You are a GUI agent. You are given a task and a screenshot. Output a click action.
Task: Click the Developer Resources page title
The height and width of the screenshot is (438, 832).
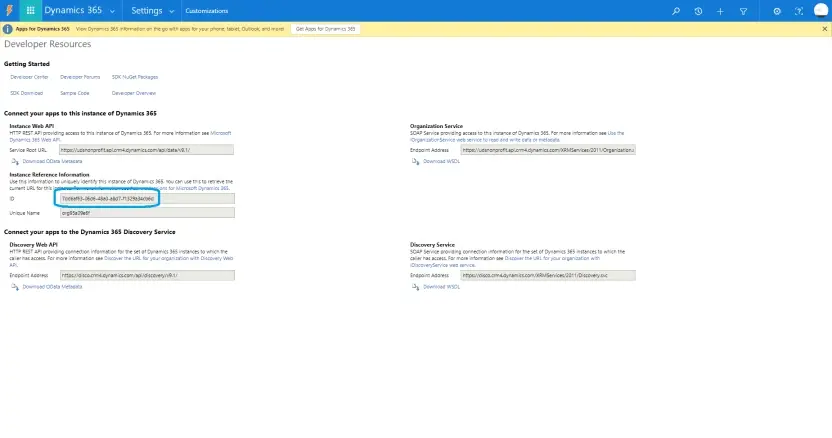coord(47,44)
